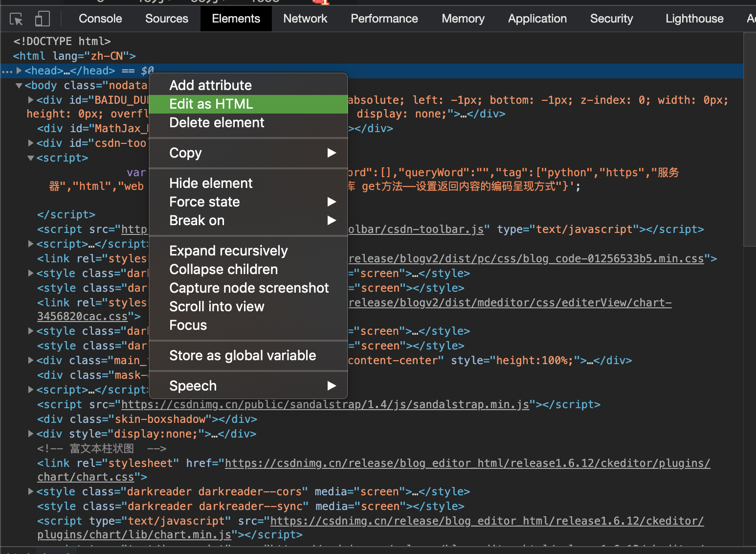Image resolution: width=756 pixels, height=554 pixels.
Task: Choose Expand recursively option
Action: click(248, 251)
